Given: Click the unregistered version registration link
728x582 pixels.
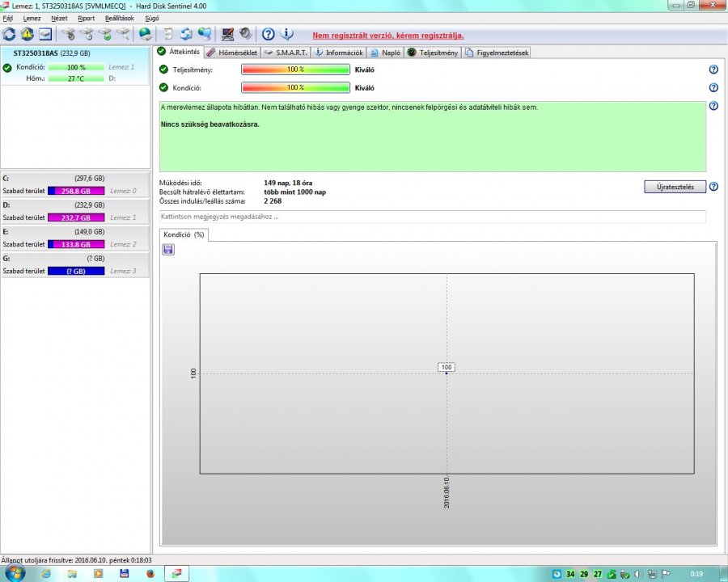Looking at the screenshot, I should [x=388, y=36].
